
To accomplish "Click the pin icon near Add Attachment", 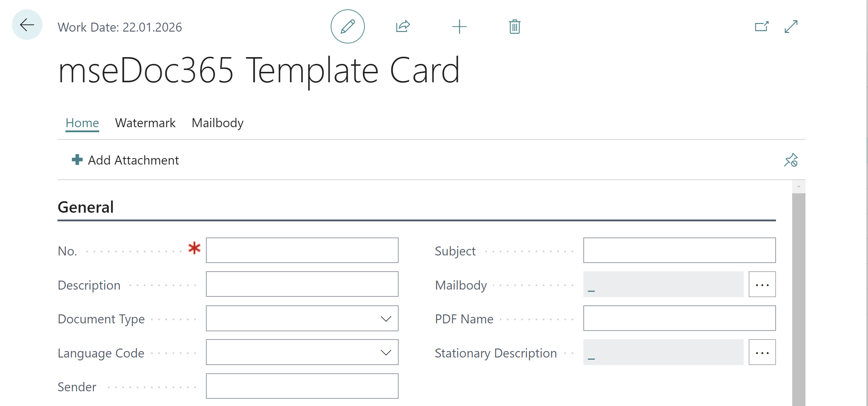I will coord(791,160).
